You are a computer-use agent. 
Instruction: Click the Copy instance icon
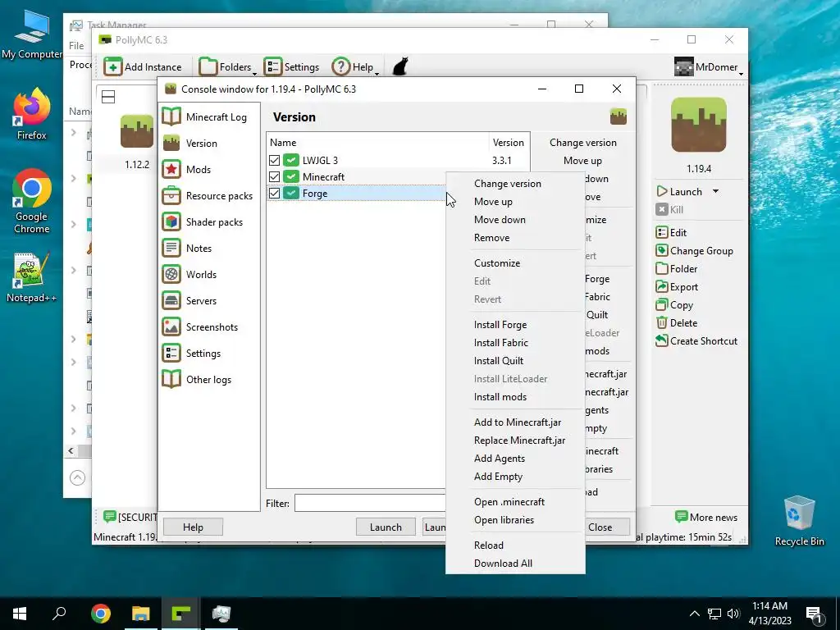click(x=662, y=305)
